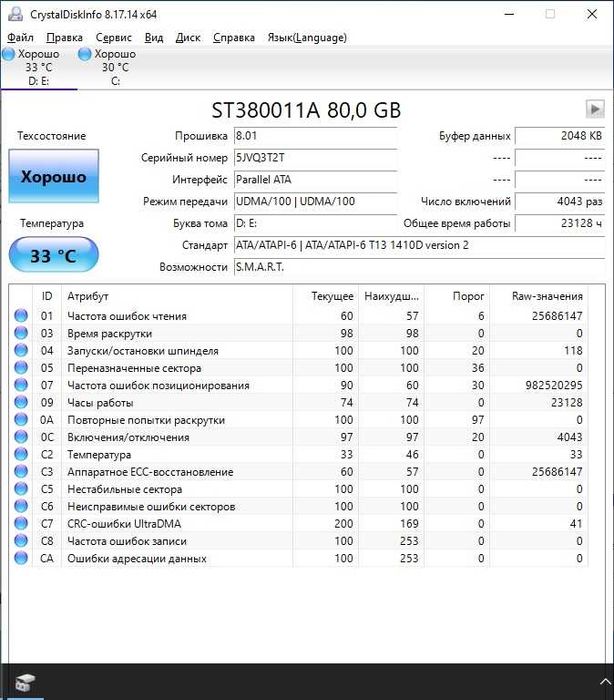Click the Хорошо health status button
This screenshot has width=614, height=700.
[x=54, y=176]
